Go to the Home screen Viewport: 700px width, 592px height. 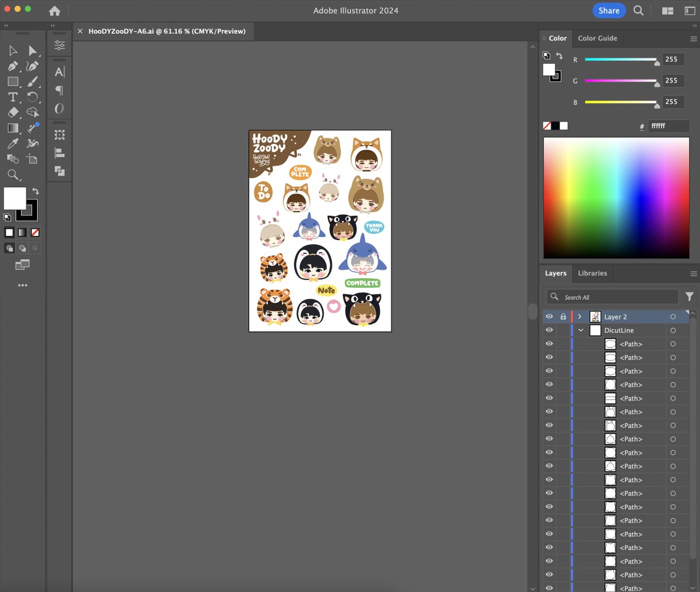[55, 11]
